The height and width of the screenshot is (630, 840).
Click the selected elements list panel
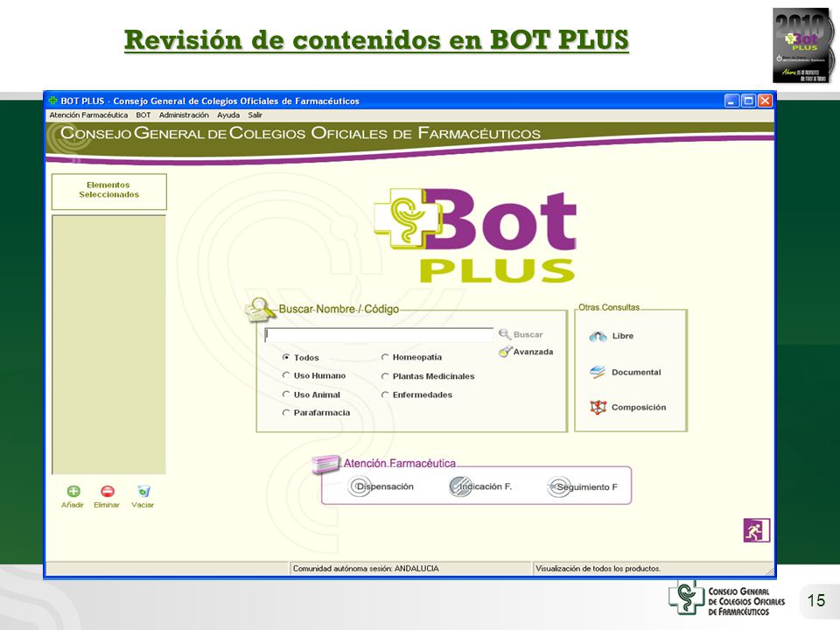click(108, 345)
